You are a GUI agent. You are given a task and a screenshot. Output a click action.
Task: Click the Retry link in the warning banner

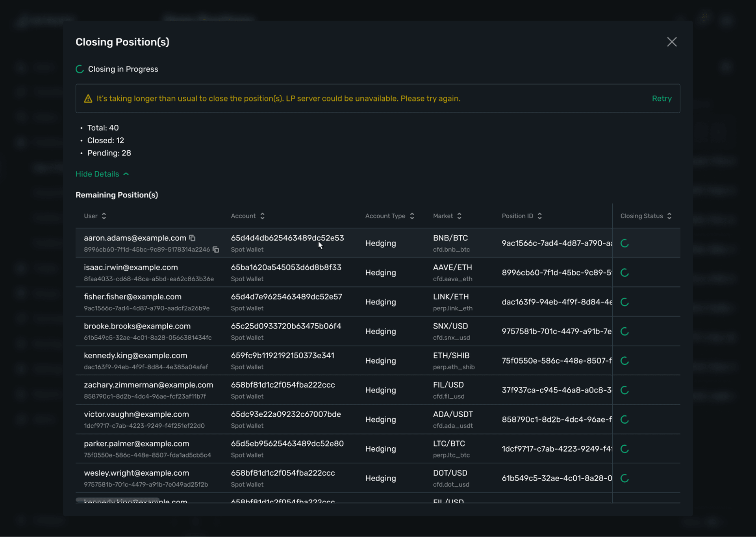coord(661,98)
